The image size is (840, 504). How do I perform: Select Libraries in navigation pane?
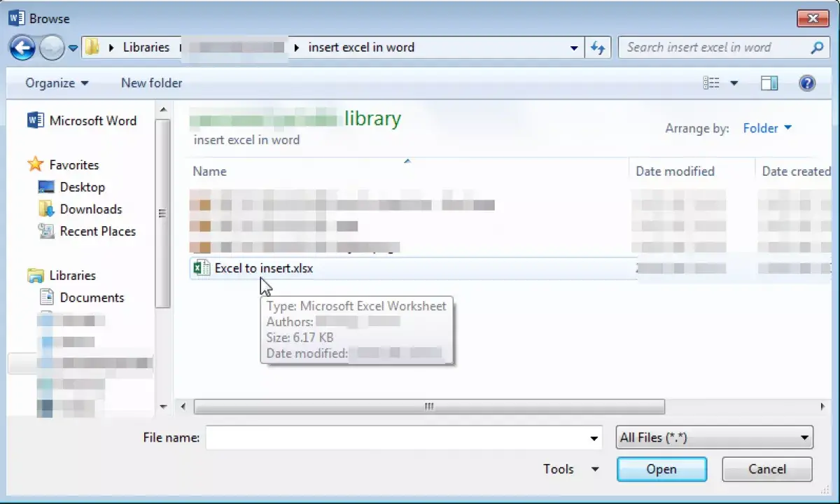(x=72, y=275)
